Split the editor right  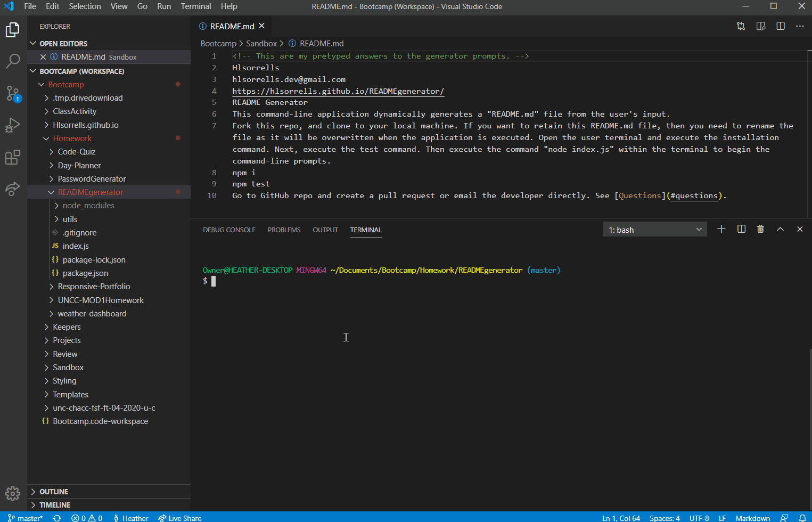coord(781,26)
